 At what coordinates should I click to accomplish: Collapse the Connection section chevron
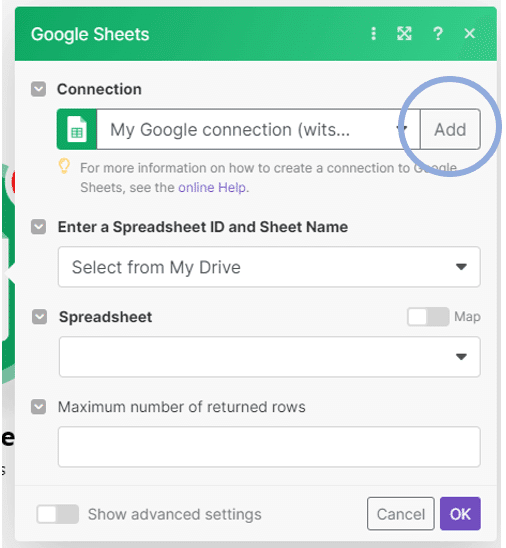[38, 89]
